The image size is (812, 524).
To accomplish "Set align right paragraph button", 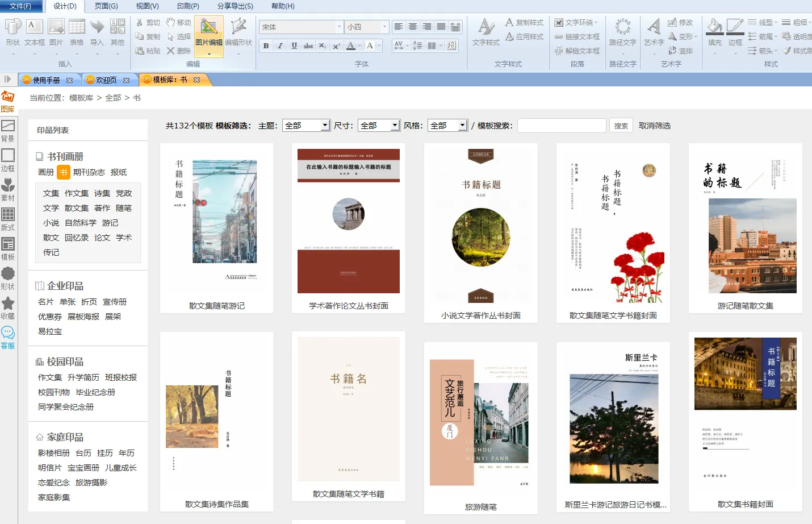I will [427, 27].
